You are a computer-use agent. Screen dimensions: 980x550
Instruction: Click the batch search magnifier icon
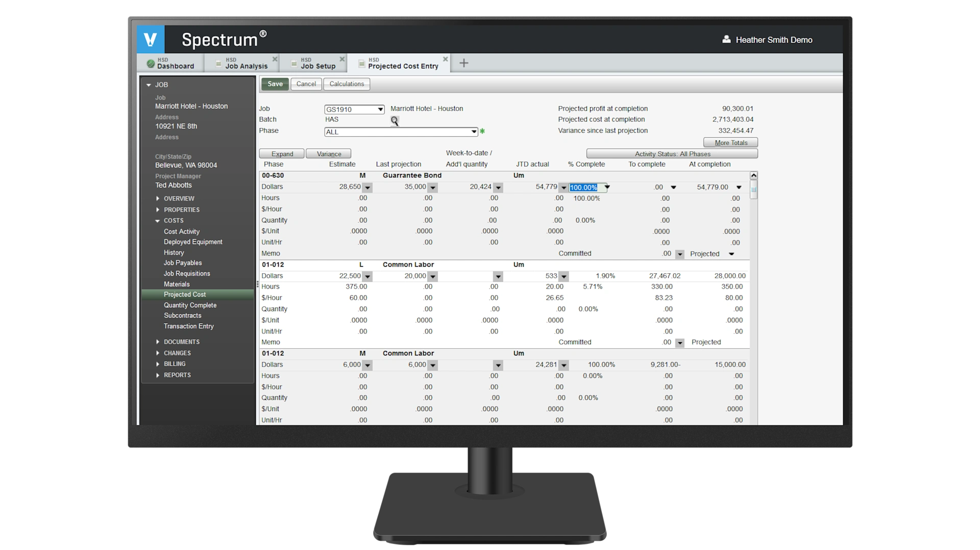[395, 121]
